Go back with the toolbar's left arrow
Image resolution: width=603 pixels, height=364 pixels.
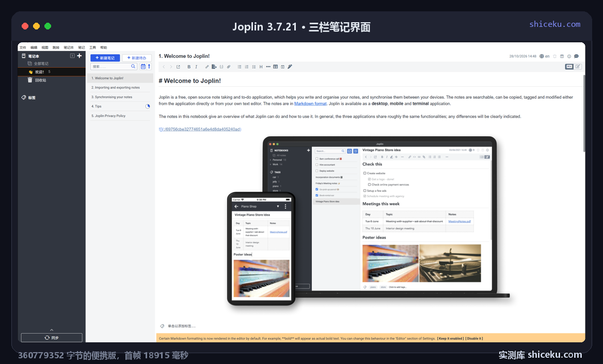coord(164,67)
